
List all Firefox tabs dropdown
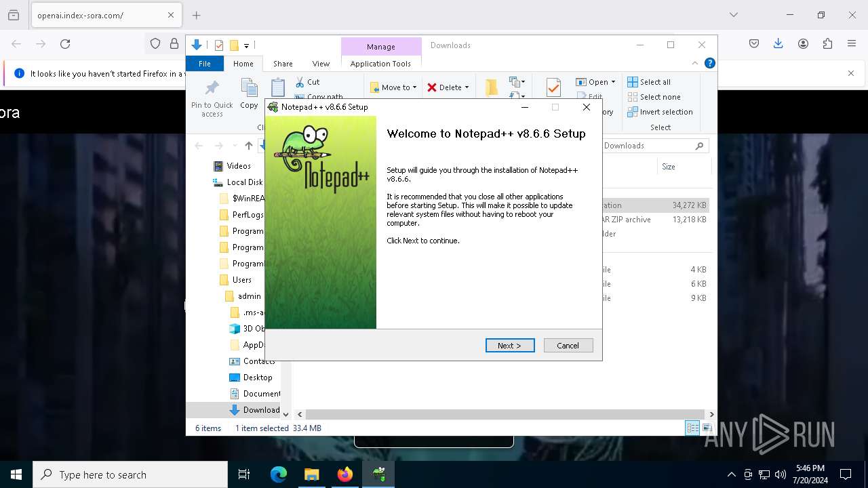coord(734,15)
